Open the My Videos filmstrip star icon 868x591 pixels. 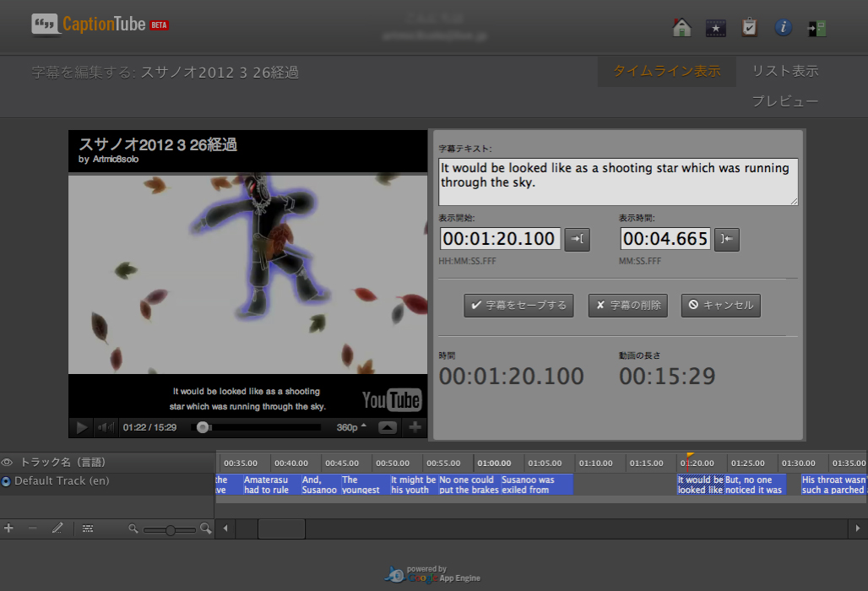point(715,28)
